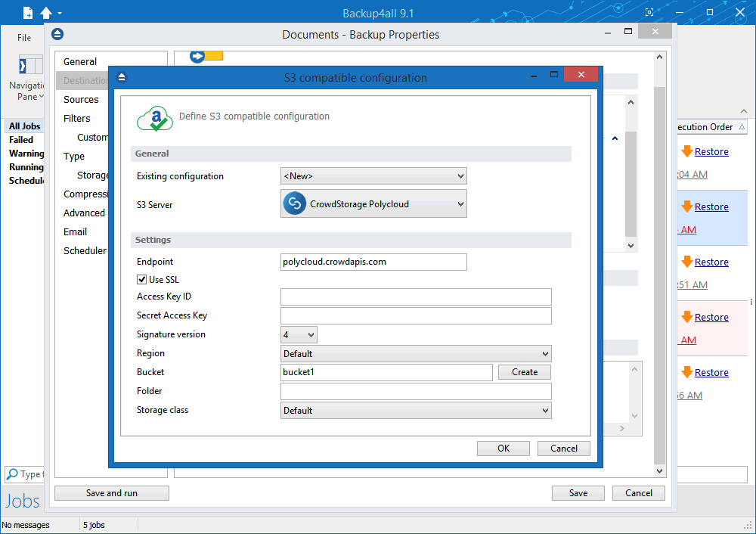Click the home up-arrow icon in title bar

(46, 13)
